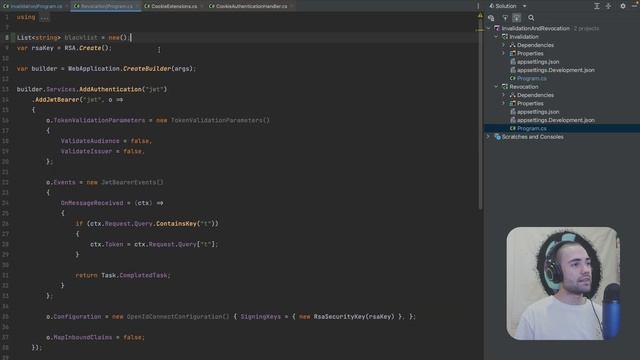Toggle the always select opened file button

517,18
